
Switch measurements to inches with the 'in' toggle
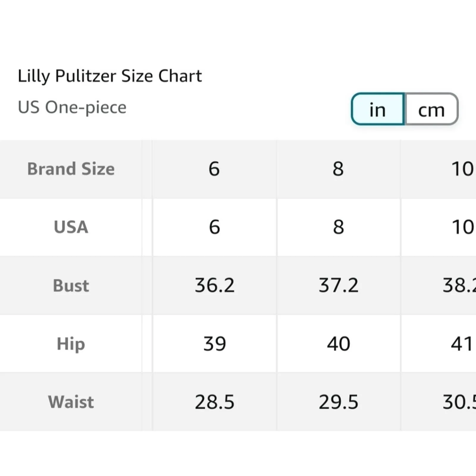click(378, 109)
